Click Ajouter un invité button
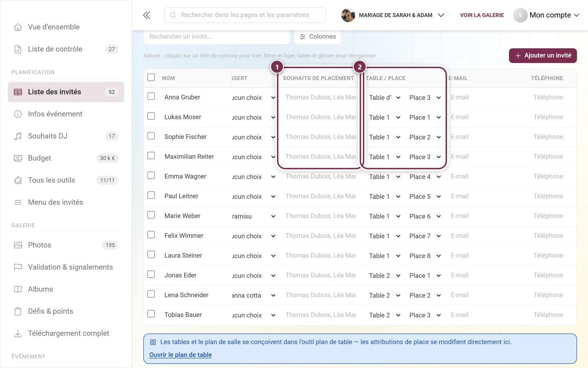 pyautogui.click(x=543, y=56)
